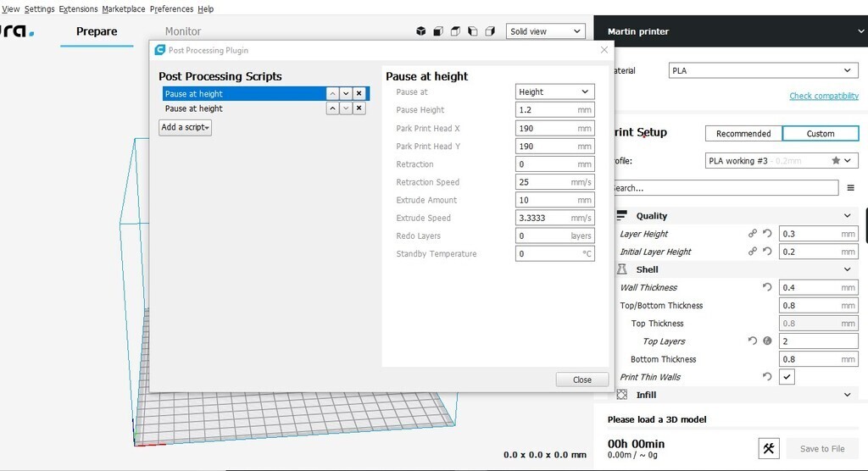Viewport: 868px width, 471px height.
Task: Click the Top Layers value field
Action: (x=819, y=341)
